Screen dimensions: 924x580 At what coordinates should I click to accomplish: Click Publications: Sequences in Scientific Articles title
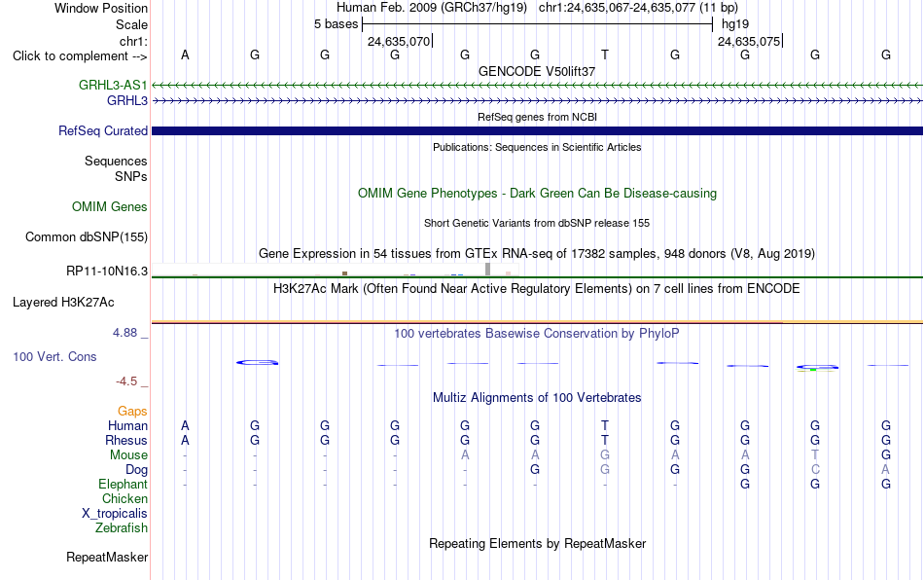tap(537, 147)
